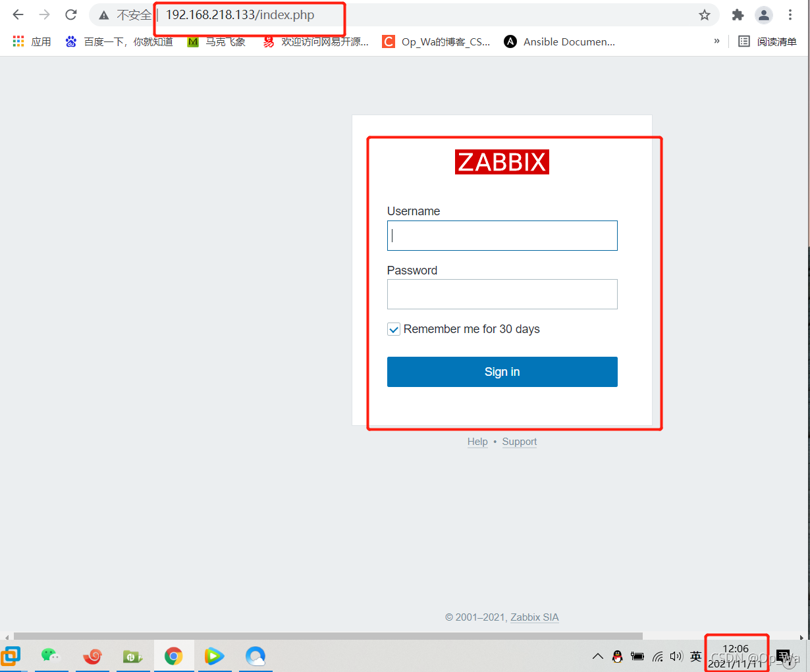The width and height of the screenshot is (810, 672).
Task: Open the red snail app in the taskbar
Action: pyautogui.click(x=92, y=656)
